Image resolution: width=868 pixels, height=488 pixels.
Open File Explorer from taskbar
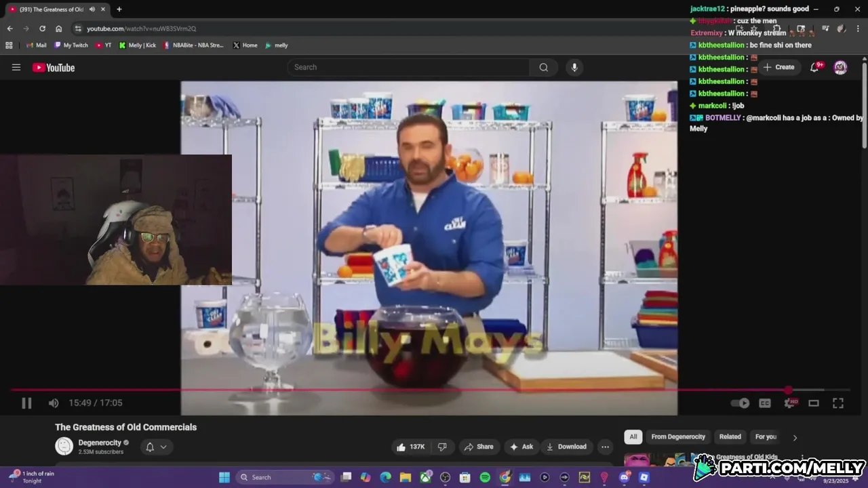[406, 477]
